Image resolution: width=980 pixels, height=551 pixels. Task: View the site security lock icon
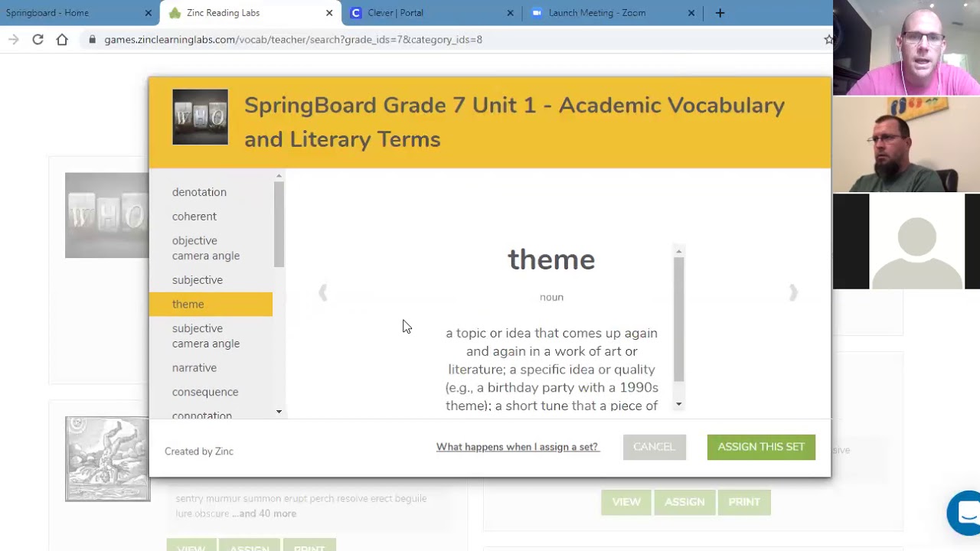92,40
